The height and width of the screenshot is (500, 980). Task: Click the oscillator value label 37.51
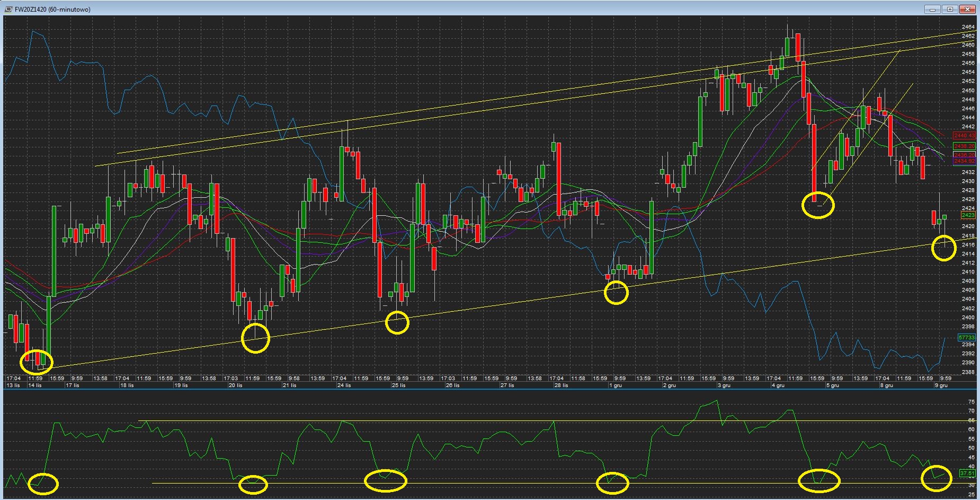pos(967,473)
